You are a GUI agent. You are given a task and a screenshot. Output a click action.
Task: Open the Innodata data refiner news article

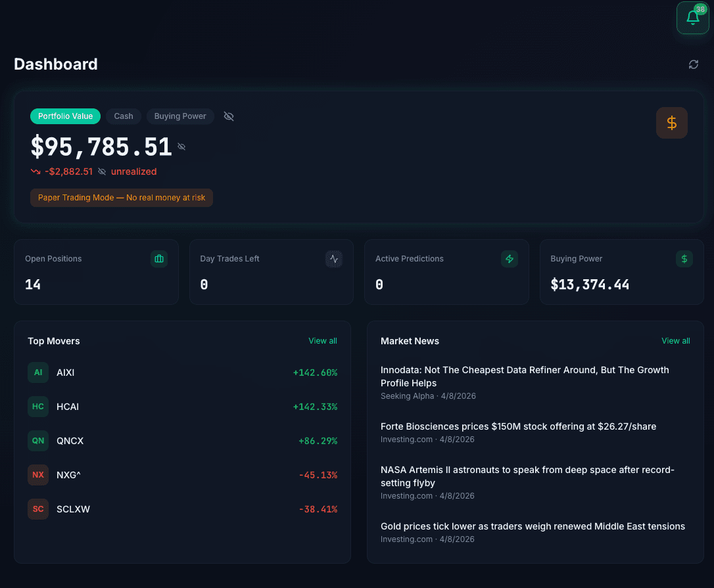click(525, 376)
